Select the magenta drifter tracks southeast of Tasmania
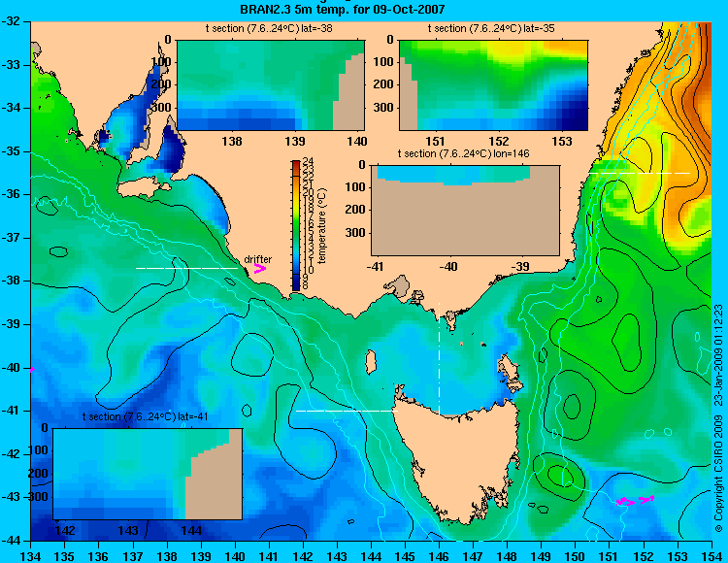The width and height of the screenshot is (728, 563). (635, 500)
